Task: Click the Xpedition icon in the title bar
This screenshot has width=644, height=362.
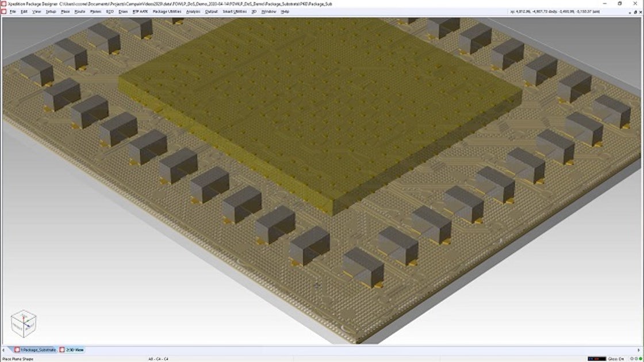Action: (x=5, y=2)
